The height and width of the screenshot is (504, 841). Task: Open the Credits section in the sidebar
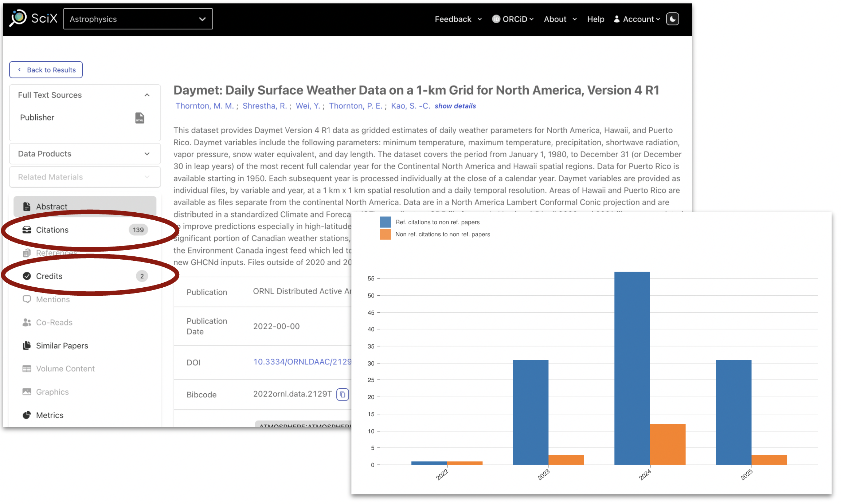(49, 276)
